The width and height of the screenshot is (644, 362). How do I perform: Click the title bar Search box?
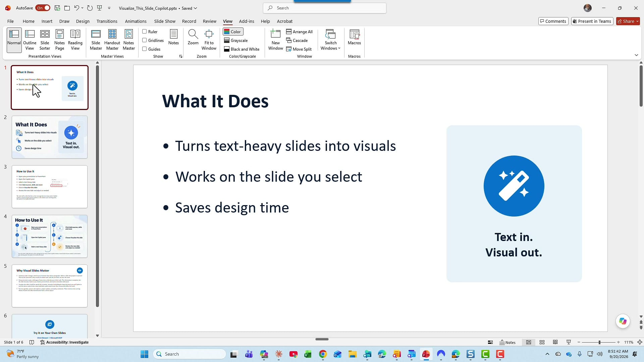(325, 8)
